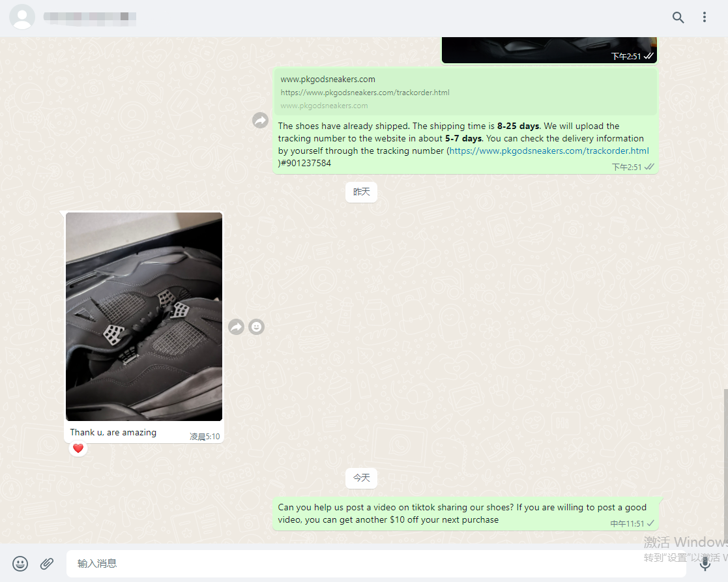Open the www.pkgodsneakers.com link preview card
The image size is (728, 582).
tap(465, 92)
